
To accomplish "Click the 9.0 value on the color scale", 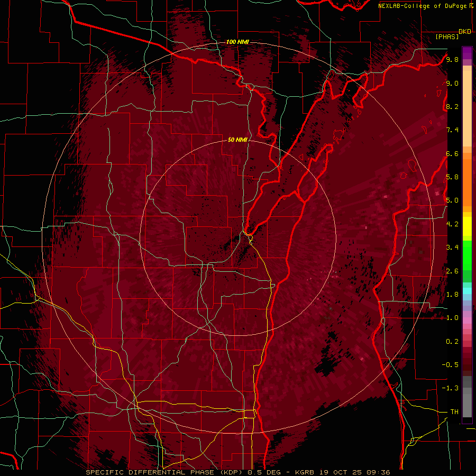I will click(x=452, y=83).
